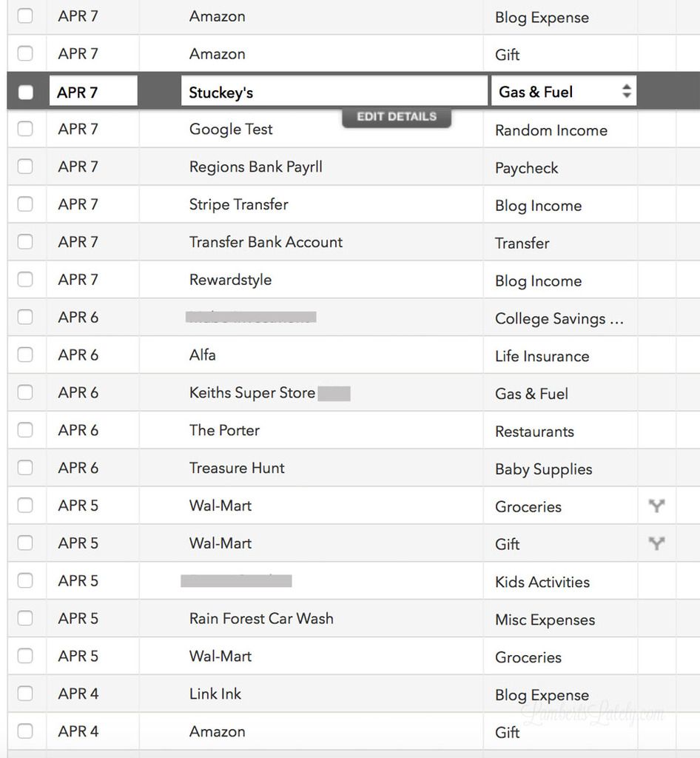
Task: Click the Paycheck category label
Action: [x=526, y=167]
